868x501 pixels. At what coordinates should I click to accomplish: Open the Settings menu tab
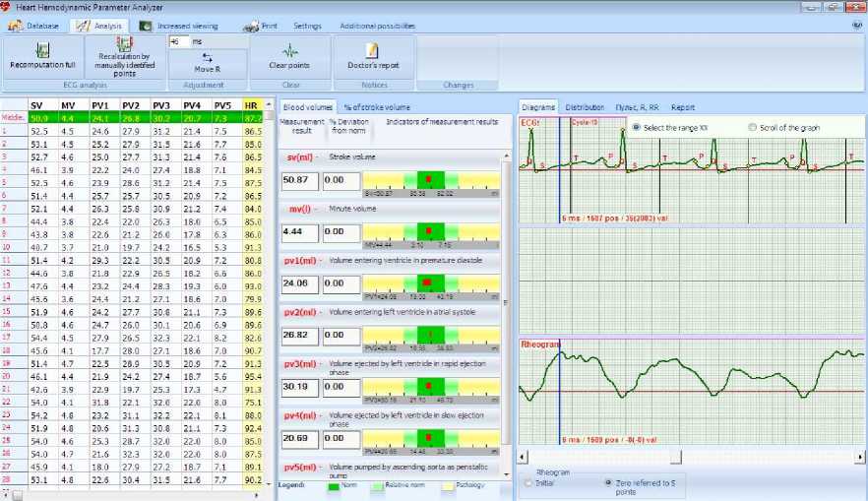pos(307,24)
